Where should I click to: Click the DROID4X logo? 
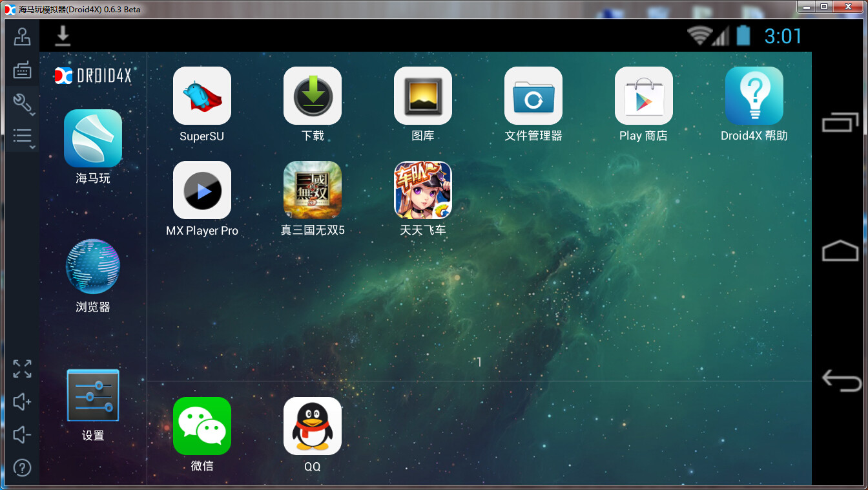93,76
